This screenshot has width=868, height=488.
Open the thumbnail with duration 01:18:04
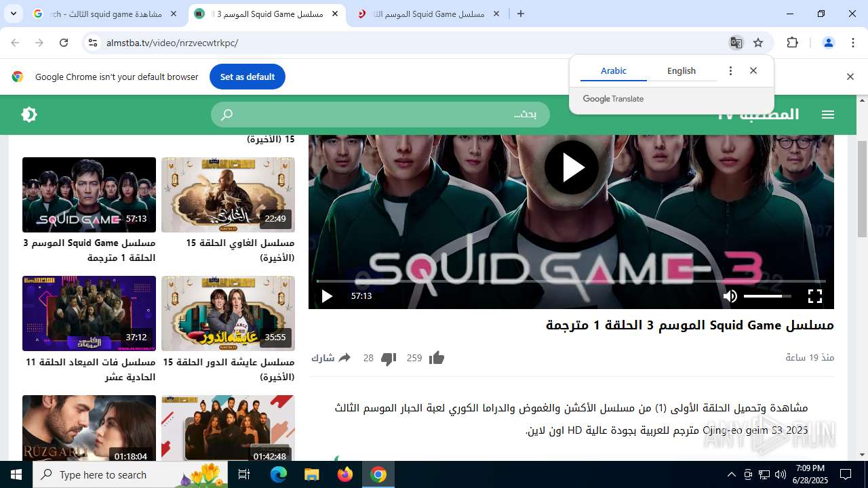[89, 428]
